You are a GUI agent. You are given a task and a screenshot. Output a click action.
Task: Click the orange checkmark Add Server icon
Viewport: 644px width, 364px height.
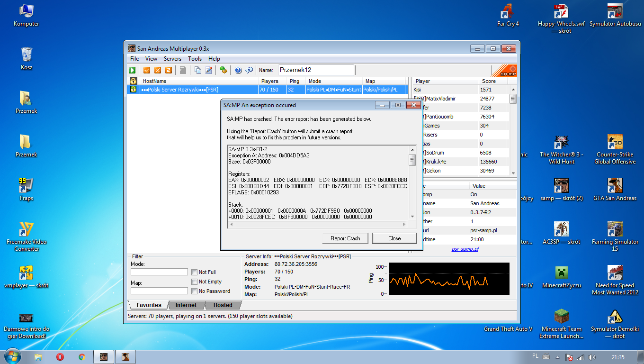coord(147,70)
